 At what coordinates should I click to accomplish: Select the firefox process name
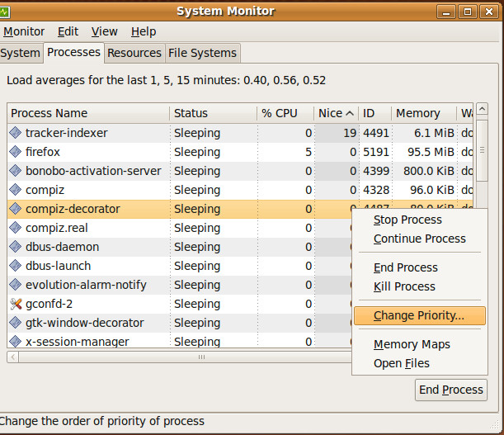pos(42,152)
